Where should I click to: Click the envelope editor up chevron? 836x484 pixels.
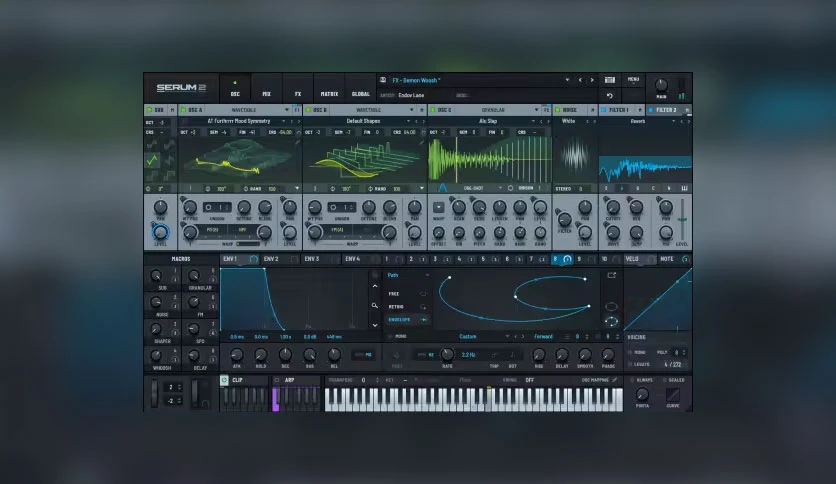[375, 286]
